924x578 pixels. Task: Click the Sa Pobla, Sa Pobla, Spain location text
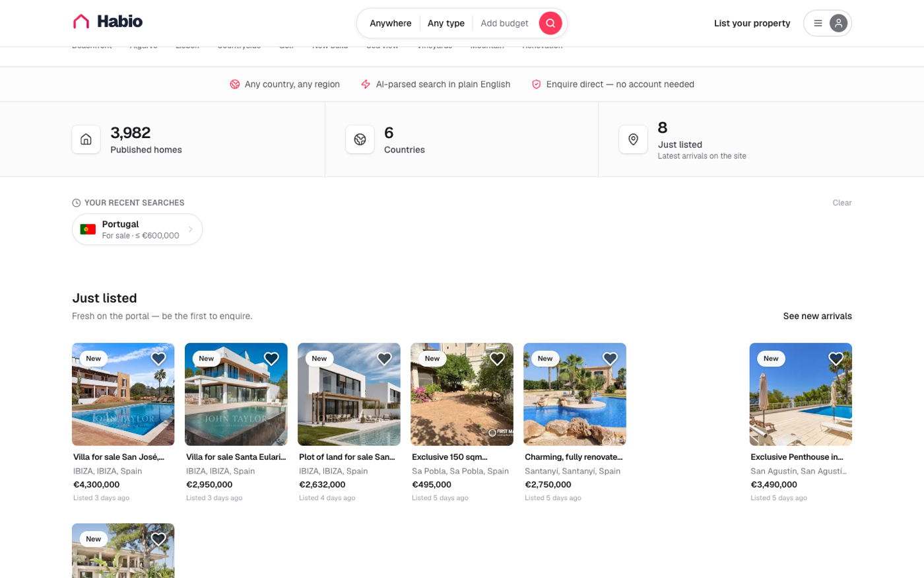pos(460,471)
